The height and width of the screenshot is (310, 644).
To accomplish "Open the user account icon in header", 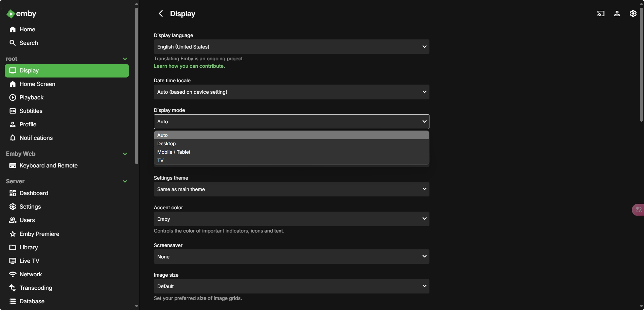I will pos(617,14).
